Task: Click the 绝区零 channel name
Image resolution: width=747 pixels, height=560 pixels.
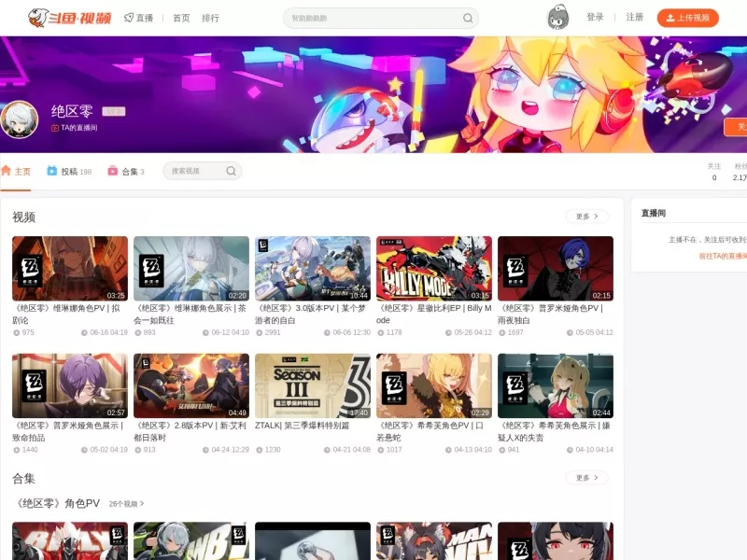Action: tap(72, 111)
